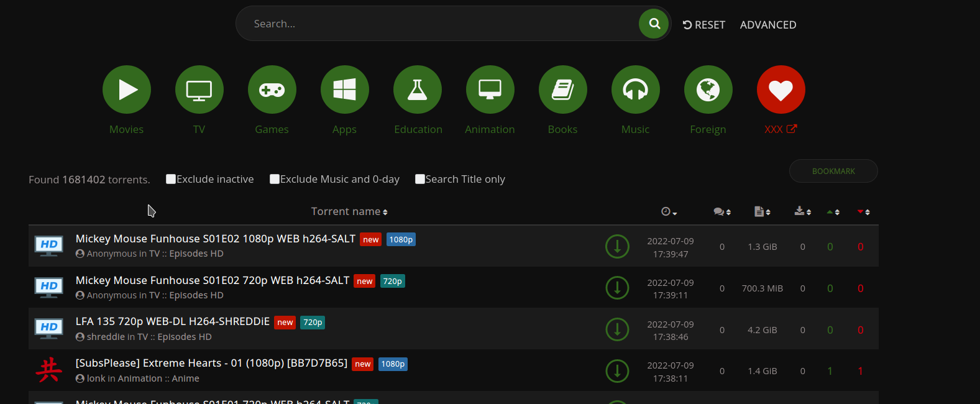Open the Books category icon
Viewport: 980px width, 404px height.
pyautogui.click(x=563, y=90)
